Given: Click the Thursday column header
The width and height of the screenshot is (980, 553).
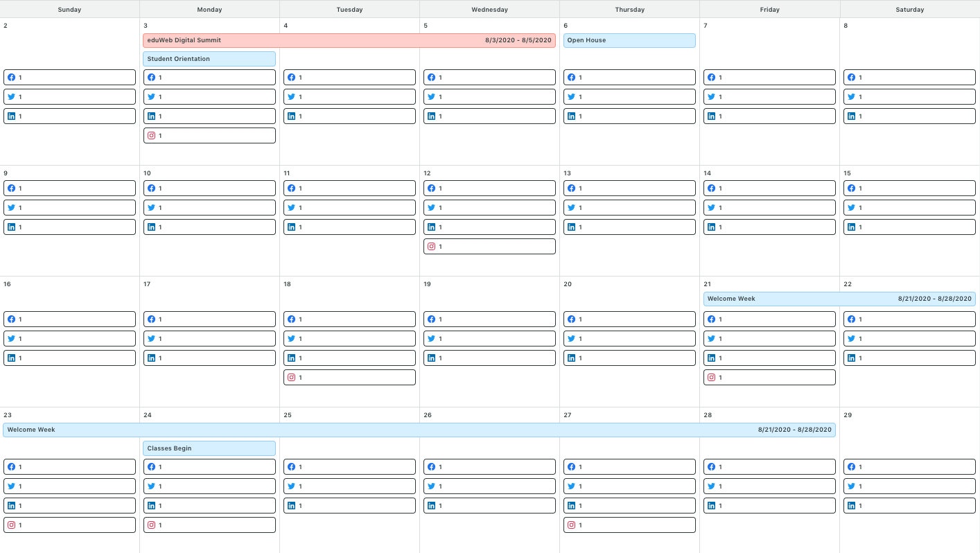Looking at the screenshot, I should click(x=629, y=10).
